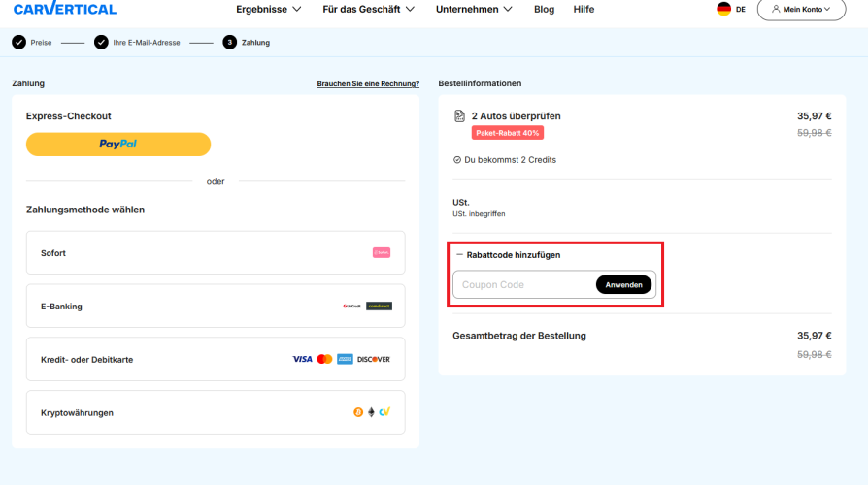868x485 pixels.
Task: Click the American Express logo
Action: 345,360
